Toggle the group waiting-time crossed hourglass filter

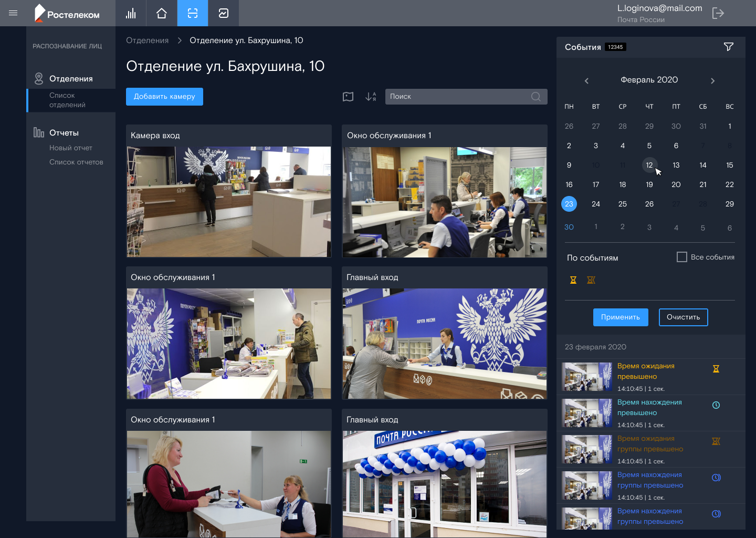[x=591, y=280]
